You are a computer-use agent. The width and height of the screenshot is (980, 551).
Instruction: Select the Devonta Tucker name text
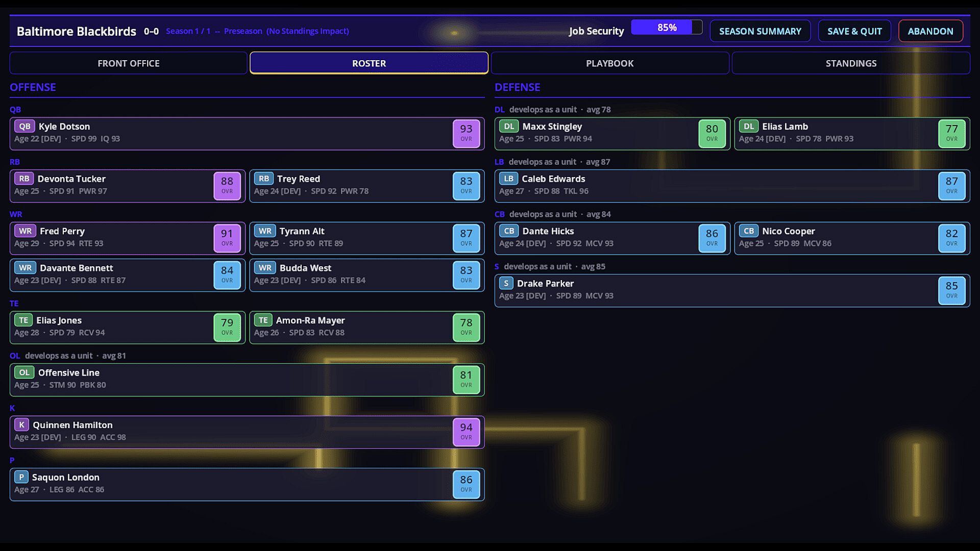pos(71,179)
